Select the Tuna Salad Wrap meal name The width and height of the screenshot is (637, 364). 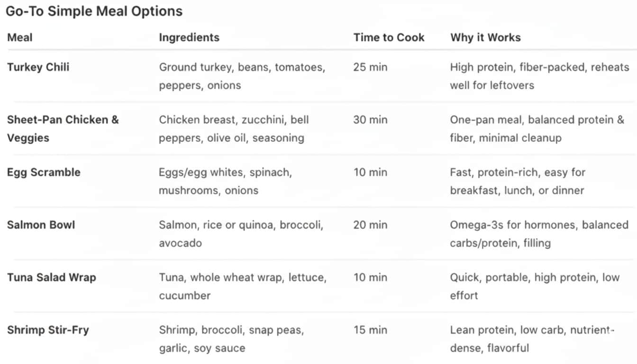51,277
